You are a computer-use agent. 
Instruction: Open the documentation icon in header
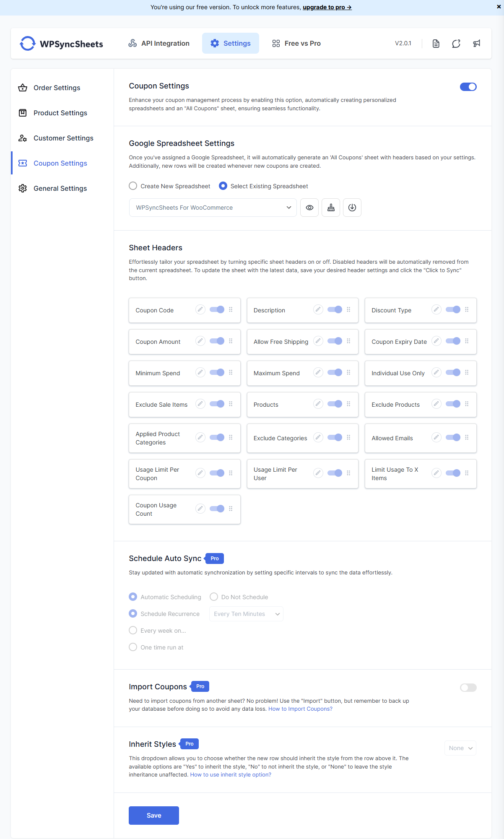tap(436, 44)
